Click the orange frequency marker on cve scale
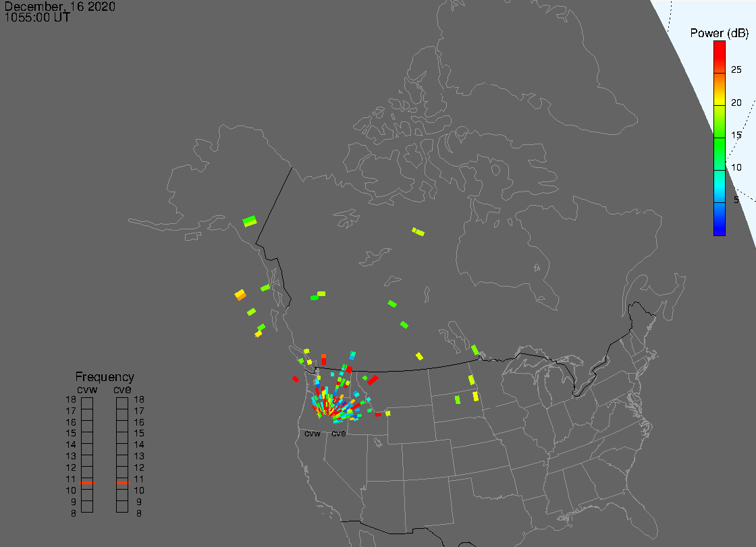 [x=122, y=482]
